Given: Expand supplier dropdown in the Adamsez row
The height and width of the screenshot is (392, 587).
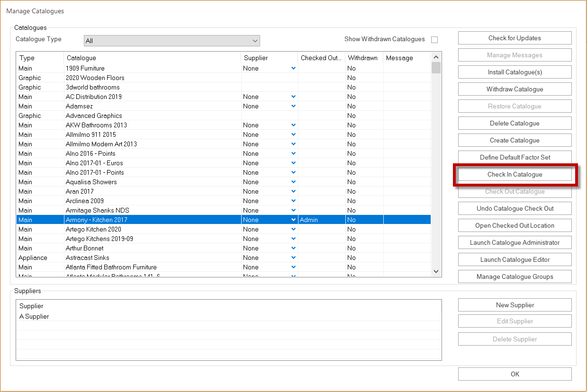Looking at the screenshot, I should coord(294,106).
